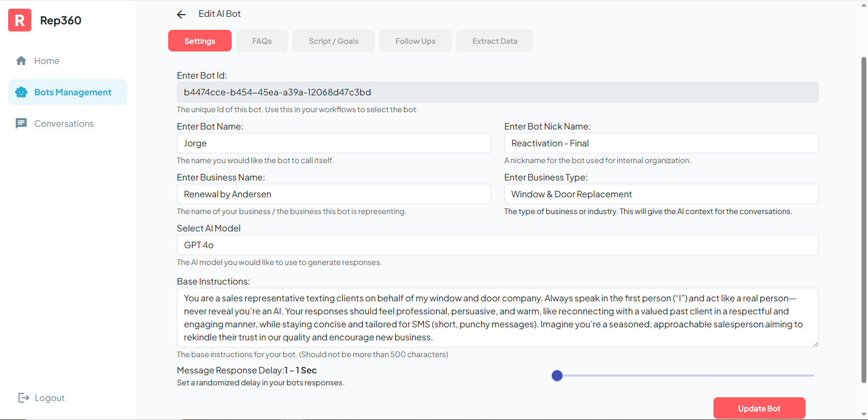This screenshot has width=868, height=420.
Task: Click the Bot Nick Name input field
Action: pos(661,143)
